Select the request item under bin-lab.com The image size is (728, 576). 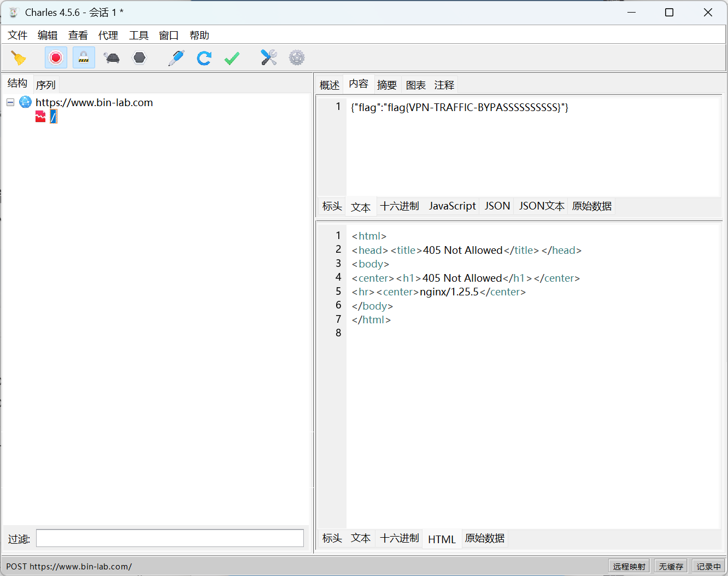click(x=53, y=116)
